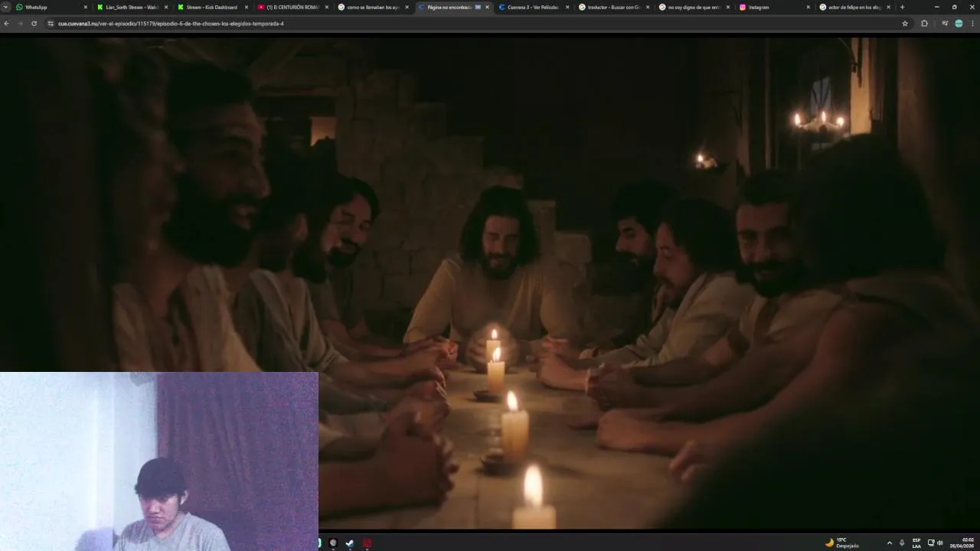
Task: Close the 'Página no encontrada' tab
Action: coord(487,7)
